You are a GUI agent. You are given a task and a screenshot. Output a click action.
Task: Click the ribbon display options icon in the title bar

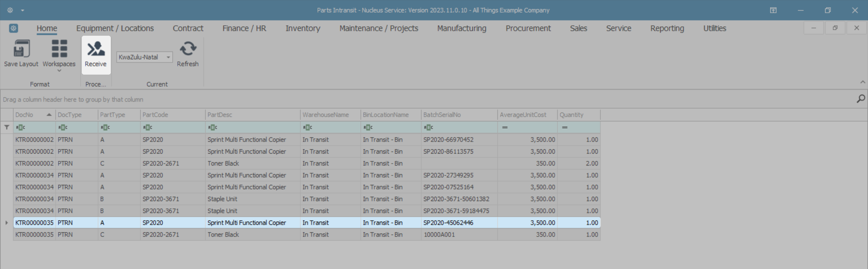(x=774, y=10)
